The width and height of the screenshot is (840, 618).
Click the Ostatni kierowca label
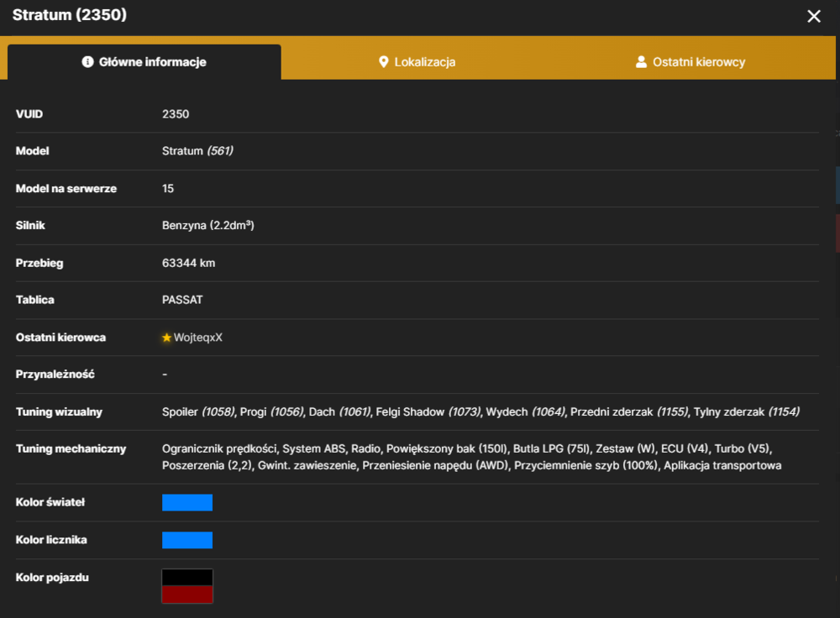(x=60, y=338)
